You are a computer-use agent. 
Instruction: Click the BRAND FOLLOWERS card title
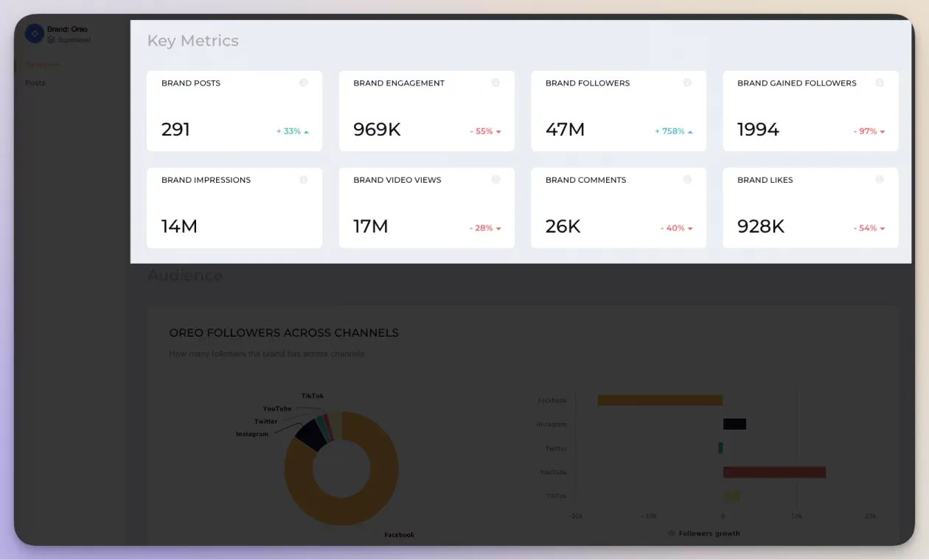point(588,83)
